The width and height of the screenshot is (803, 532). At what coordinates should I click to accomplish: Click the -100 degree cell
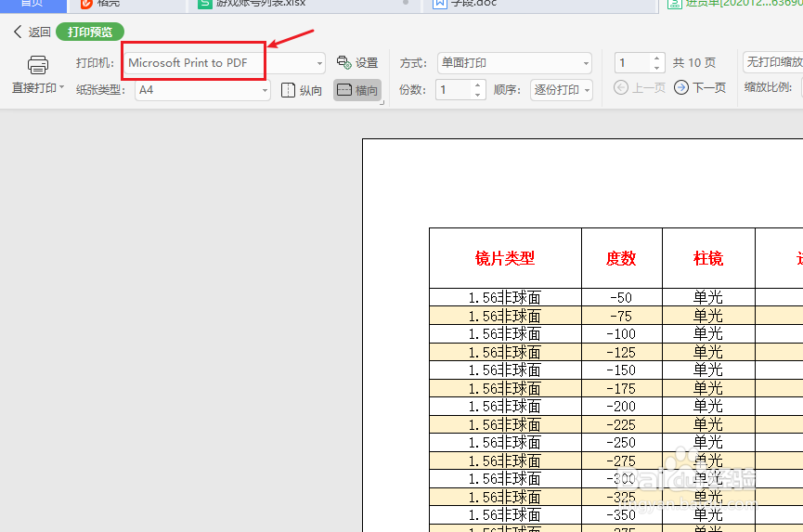[x=621, y=334]
